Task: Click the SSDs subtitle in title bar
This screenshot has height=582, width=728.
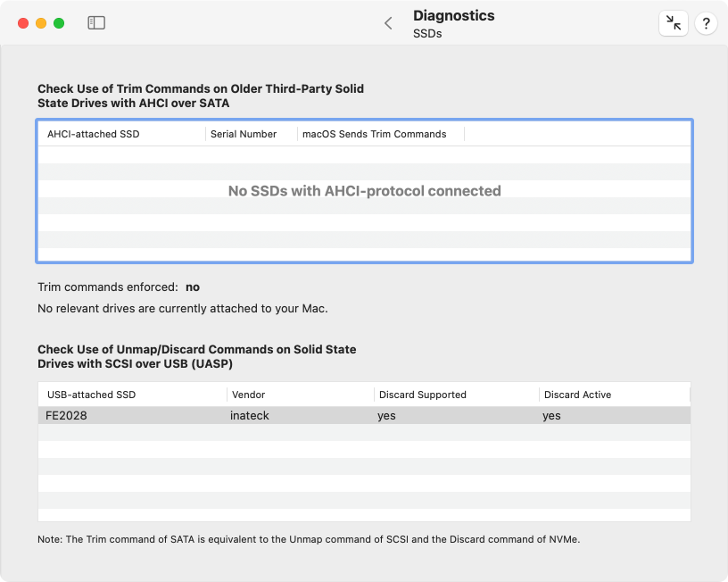Action: pyautogui.click(x=427, y=33)
